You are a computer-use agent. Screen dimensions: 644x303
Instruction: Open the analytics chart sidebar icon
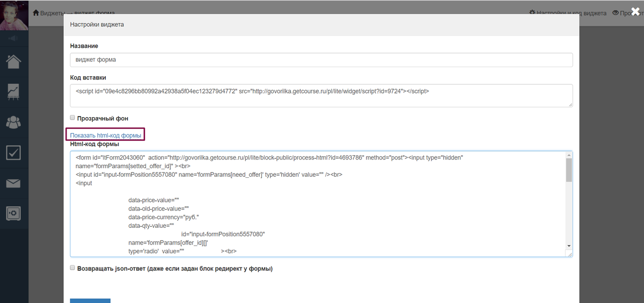14,91
